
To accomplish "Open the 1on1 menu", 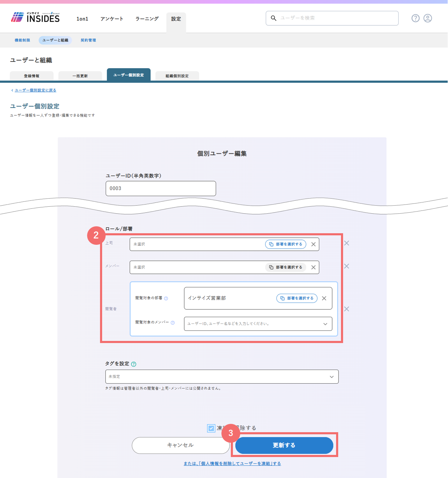I will pyautogui.click(x=83, y=19).
